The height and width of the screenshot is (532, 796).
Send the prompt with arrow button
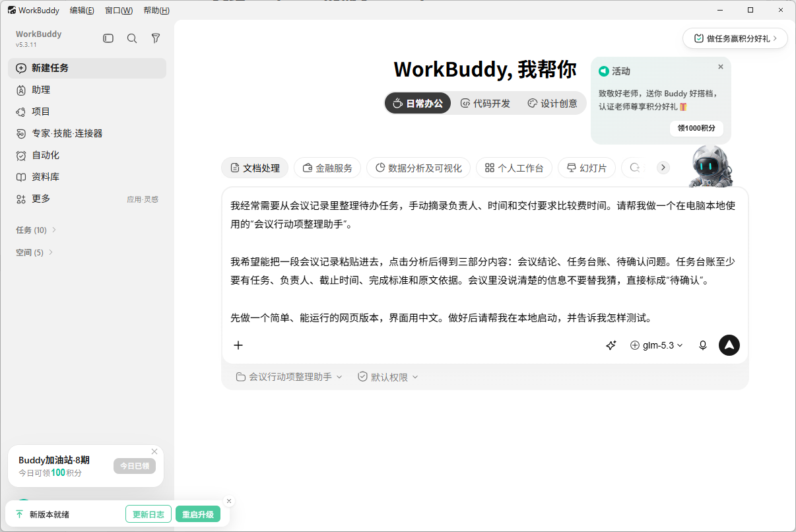click(729, 345)
